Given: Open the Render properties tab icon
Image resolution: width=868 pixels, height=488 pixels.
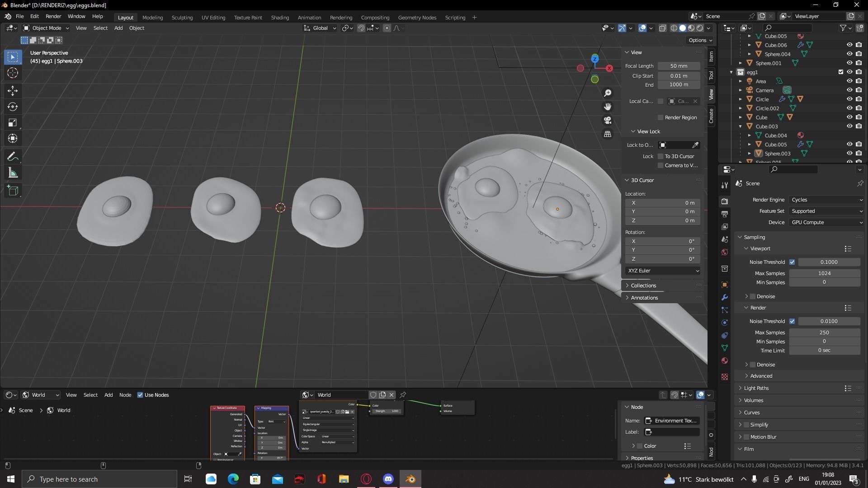Looking at the screenshot, I should 725,201.
